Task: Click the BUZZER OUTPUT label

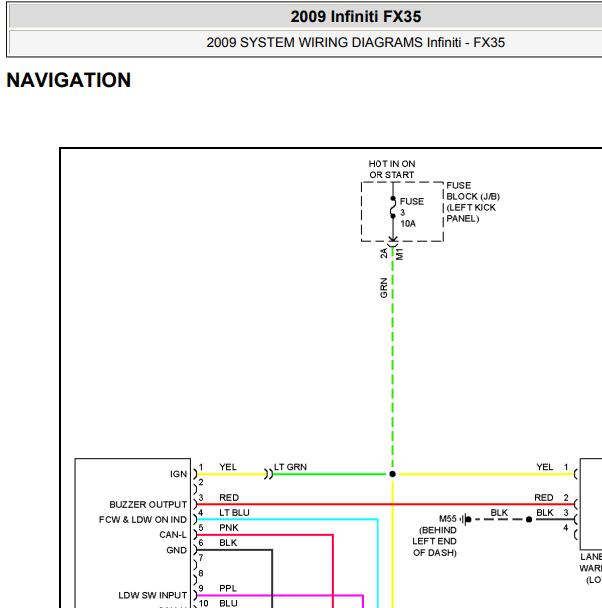Action: point(148,504)
